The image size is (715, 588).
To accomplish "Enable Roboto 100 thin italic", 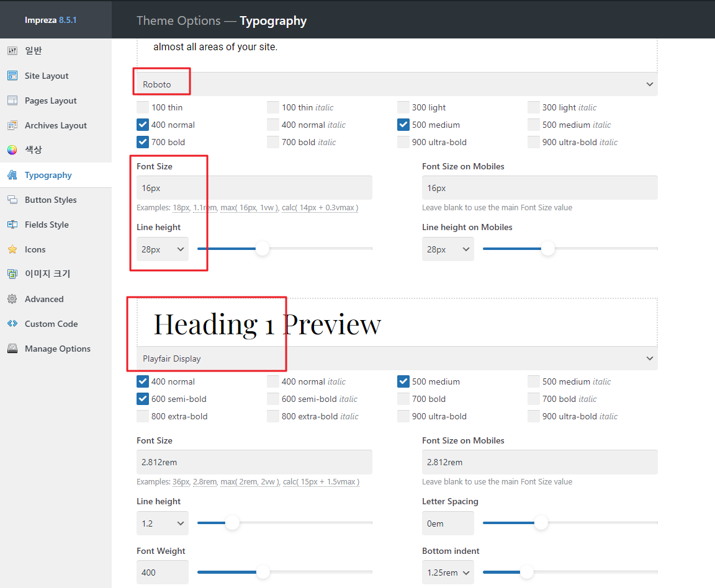I will click(273, 107).
